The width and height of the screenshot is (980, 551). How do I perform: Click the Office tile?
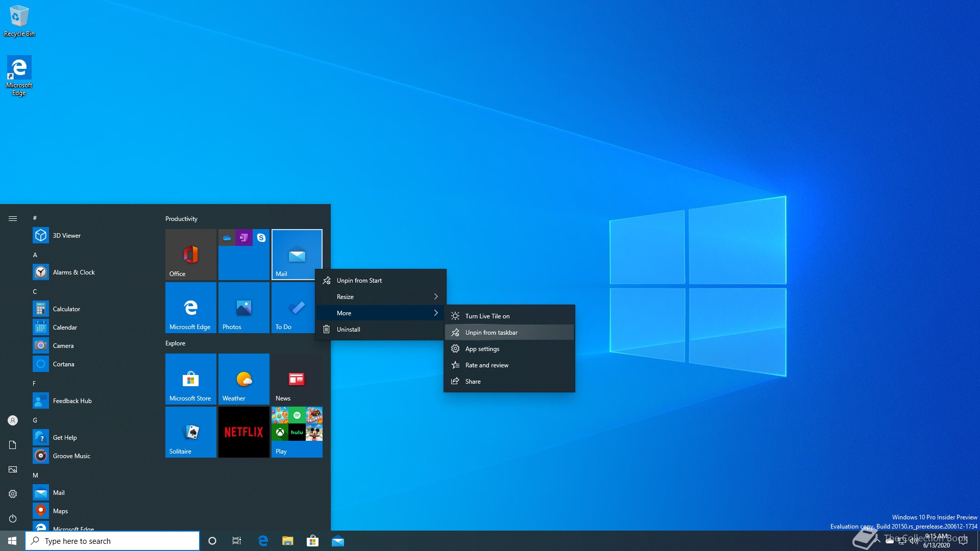(191, 254)
